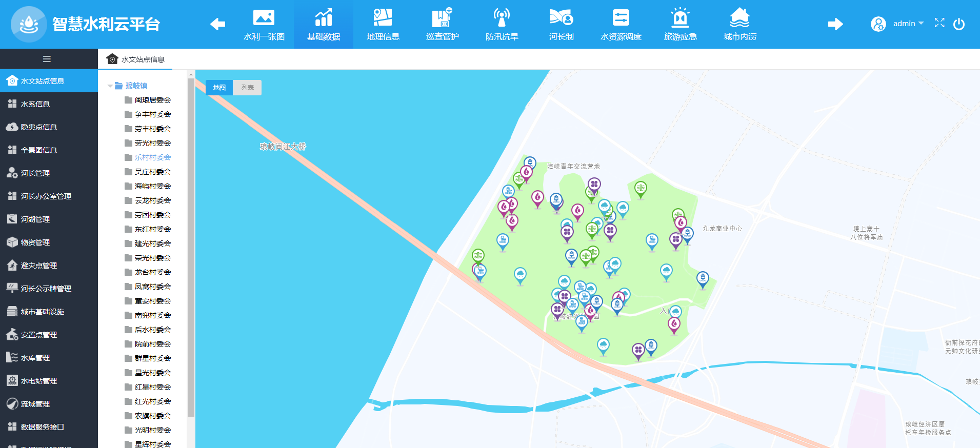Screen dimensions: 980x448
Task: Click the power logout button
Action: click(x=958, y=24)
